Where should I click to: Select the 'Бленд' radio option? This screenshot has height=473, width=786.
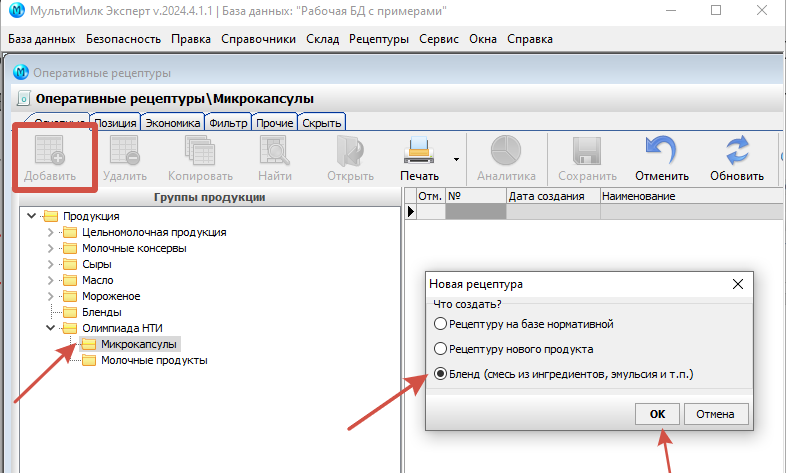(440, 374)
